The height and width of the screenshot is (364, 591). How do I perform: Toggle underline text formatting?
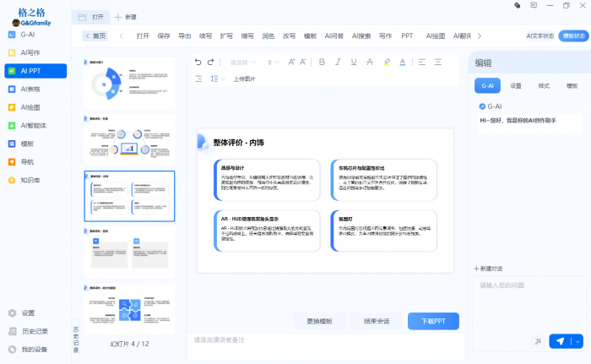click(x=353, y=62)
